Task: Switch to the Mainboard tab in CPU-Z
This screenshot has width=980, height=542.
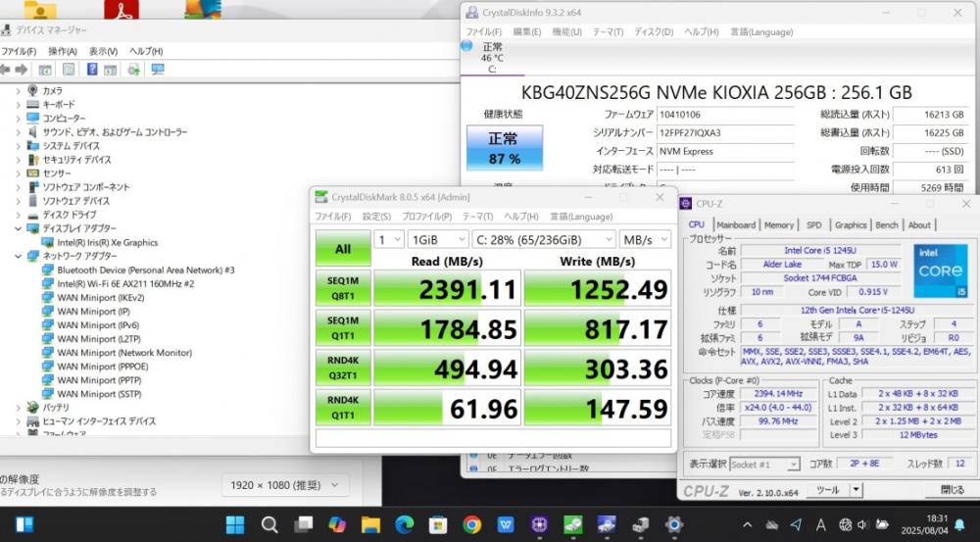Action: (x=736, y=225)
